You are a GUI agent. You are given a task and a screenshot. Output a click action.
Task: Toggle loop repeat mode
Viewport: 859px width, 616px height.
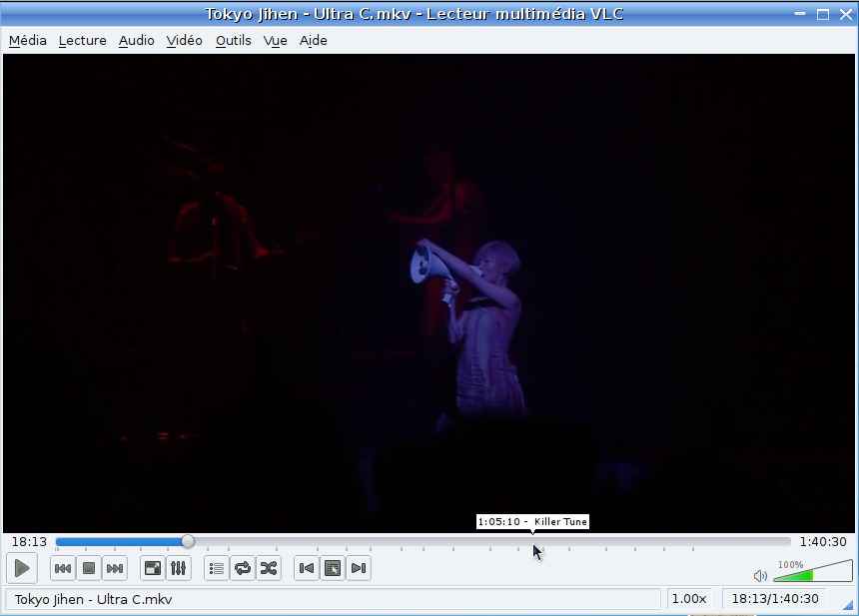pyautogui.click(x=243, y=569)
